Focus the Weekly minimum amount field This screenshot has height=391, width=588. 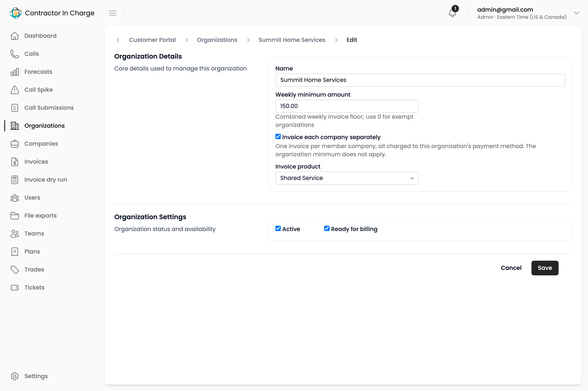347,106
